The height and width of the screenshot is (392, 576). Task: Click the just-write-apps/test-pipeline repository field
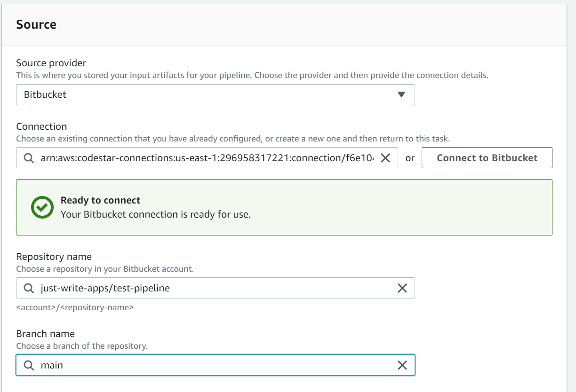188,288
